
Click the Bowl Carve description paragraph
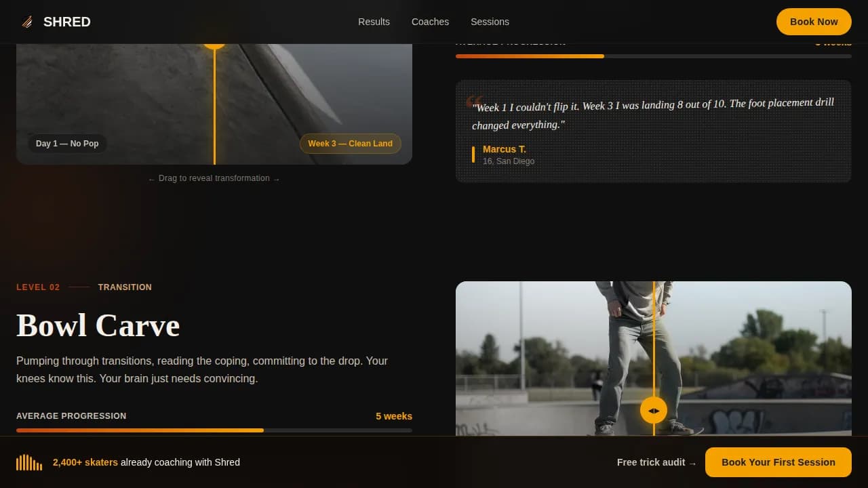tap(203, 369)
